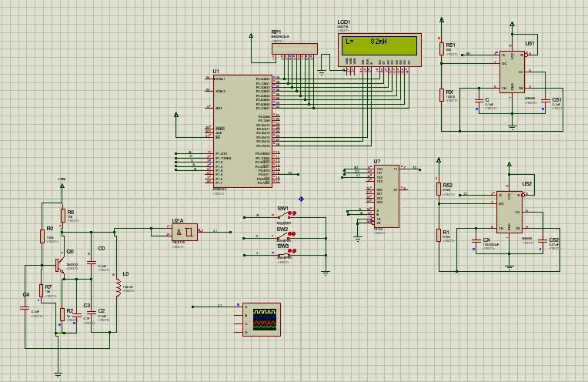This screenshot has height=382, width=588.
Task: Toggle switch SW2
Action: [284, 236]
